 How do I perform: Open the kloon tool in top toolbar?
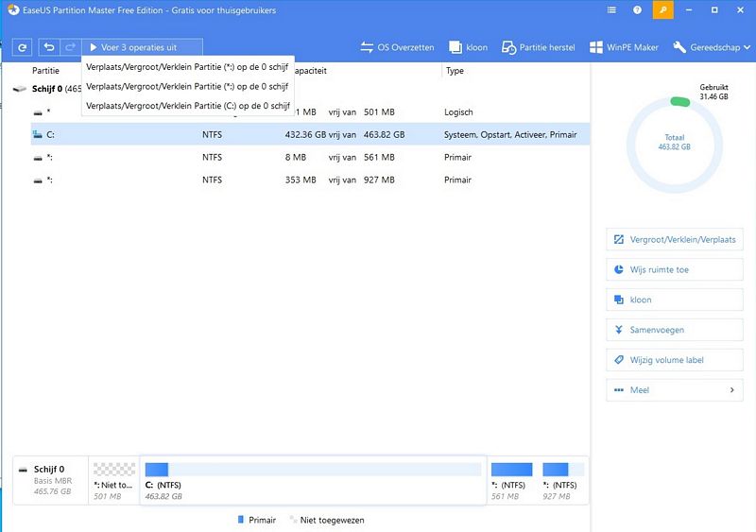coord(468,47)
